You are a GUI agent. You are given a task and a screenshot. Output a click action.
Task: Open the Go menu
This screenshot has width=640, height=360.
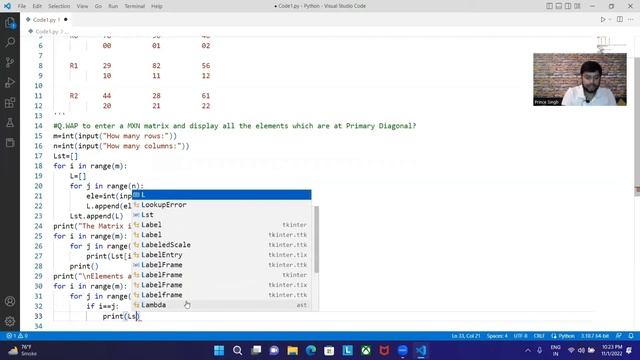[x=98, y=6]
